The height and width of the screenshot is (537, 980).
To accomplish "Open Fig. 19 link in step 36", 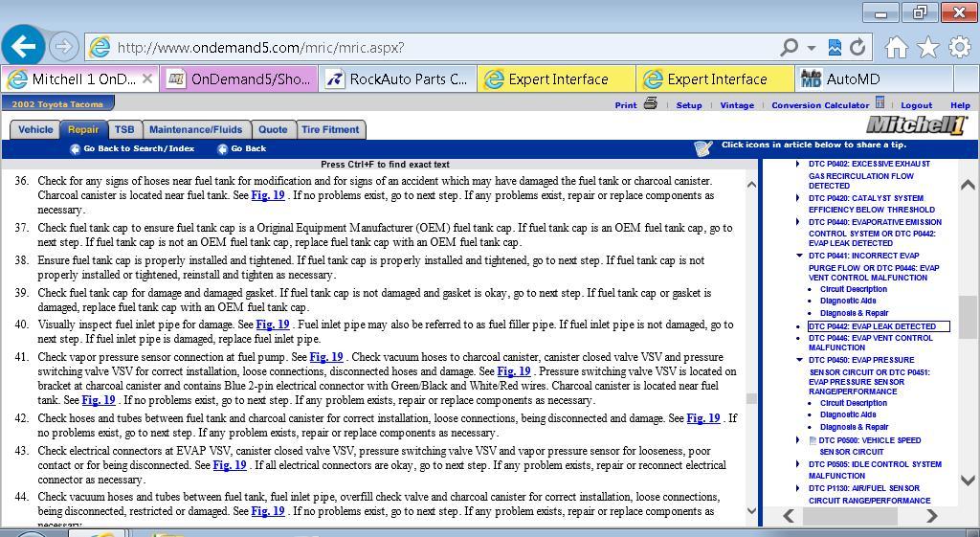I will tap(268, 195).
